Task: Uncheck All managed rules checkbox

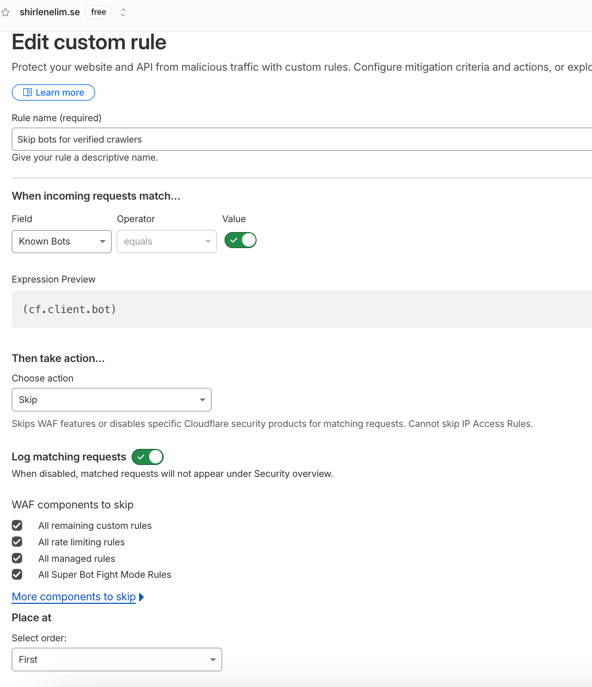Action: 17,558
